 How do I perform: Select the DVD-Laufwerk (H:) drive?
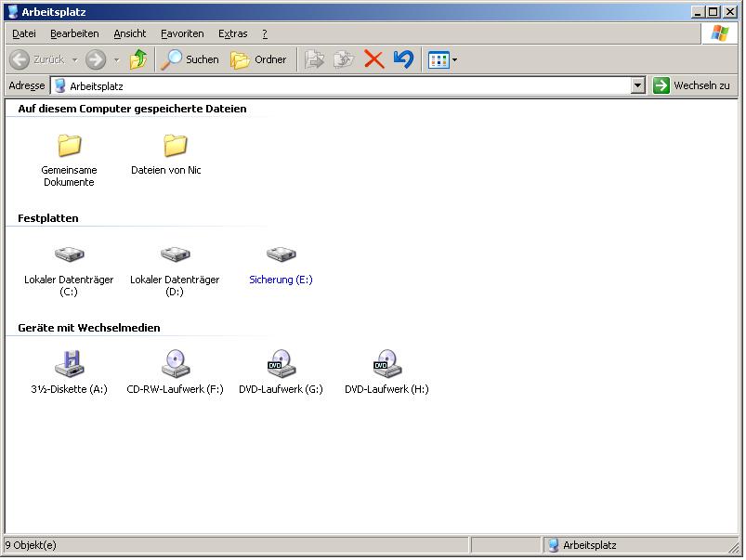(x=386, y=372)
